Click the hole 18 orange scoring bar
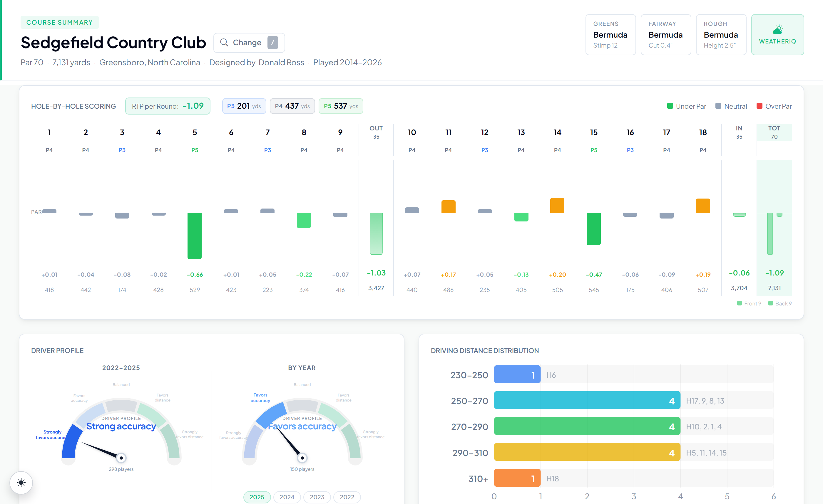 pos(703,206)
